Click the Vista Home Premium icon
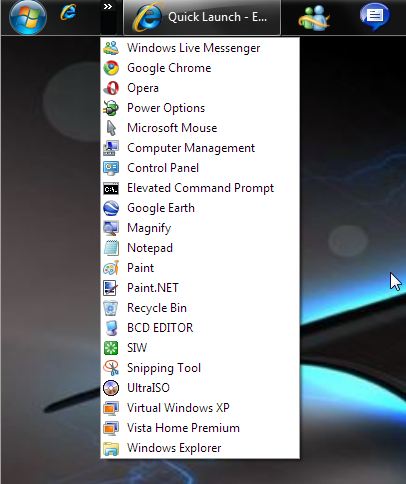The width and height of the screenshot is (406, 484). tap(111, 428)
